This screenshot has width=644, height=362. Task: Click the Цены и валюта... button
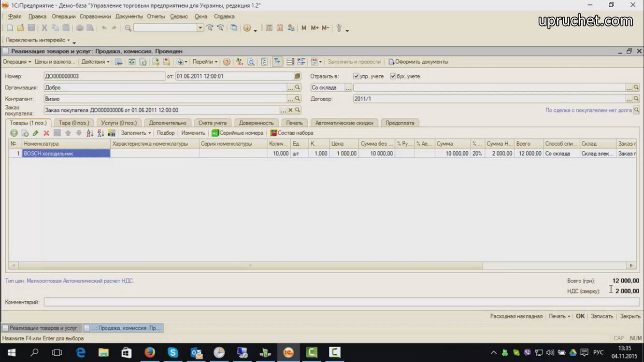click(55, 62)
